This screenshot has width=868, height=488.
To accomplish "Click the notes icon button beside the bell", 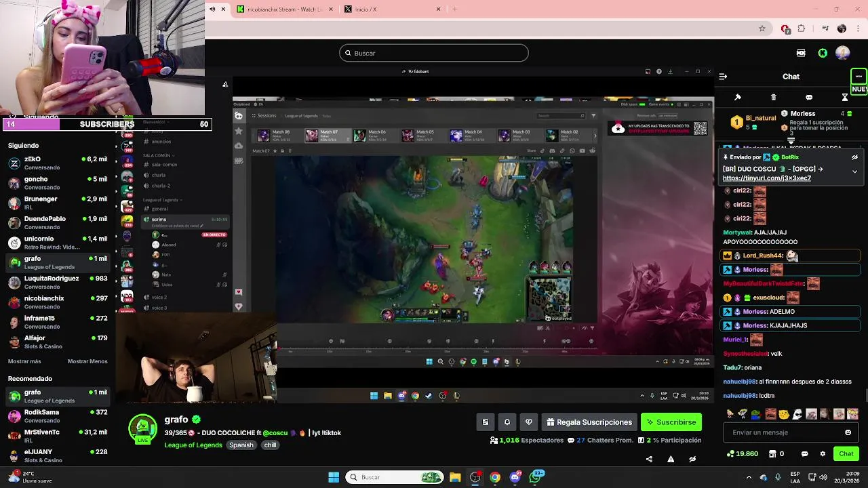I will pyautogui.click(x=486, y=422).
